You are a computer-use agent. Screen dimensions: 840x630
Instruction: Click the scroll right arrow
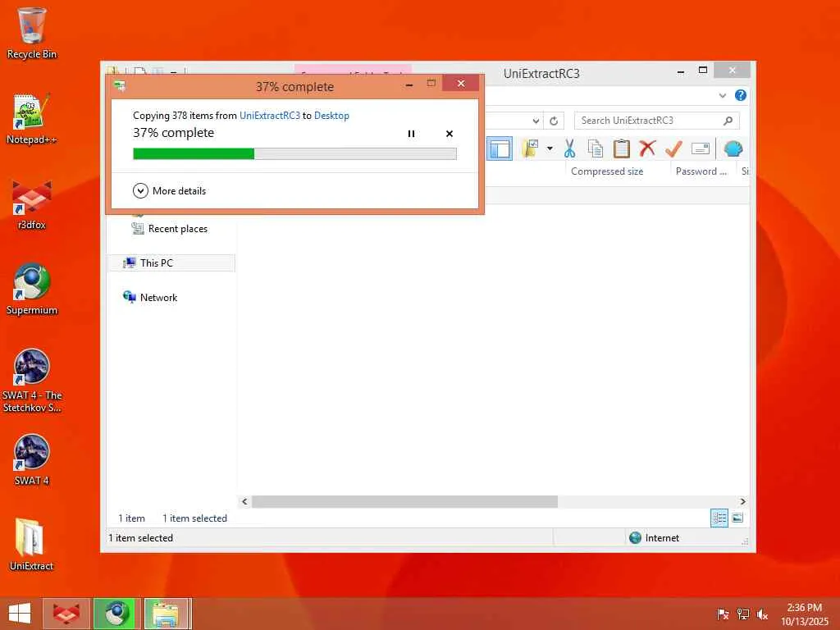coord(742,501)
